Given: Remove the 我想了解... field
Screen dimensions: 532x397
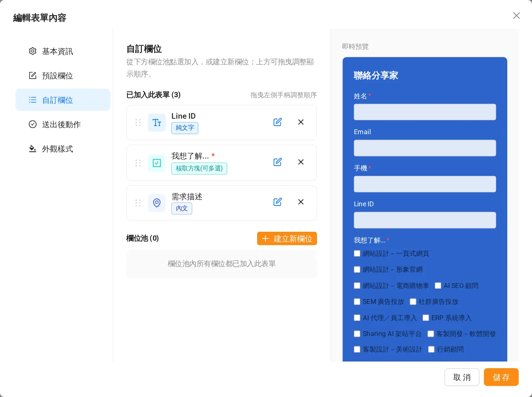Looking at the screenshot, I should pos(301,162).
